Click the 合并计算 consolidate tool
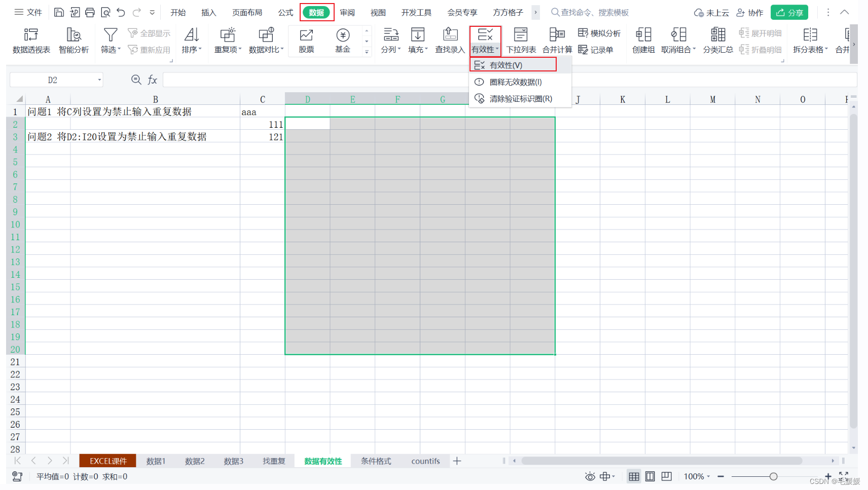The height and width of the screenshot is (490, 868). (557, 41)
